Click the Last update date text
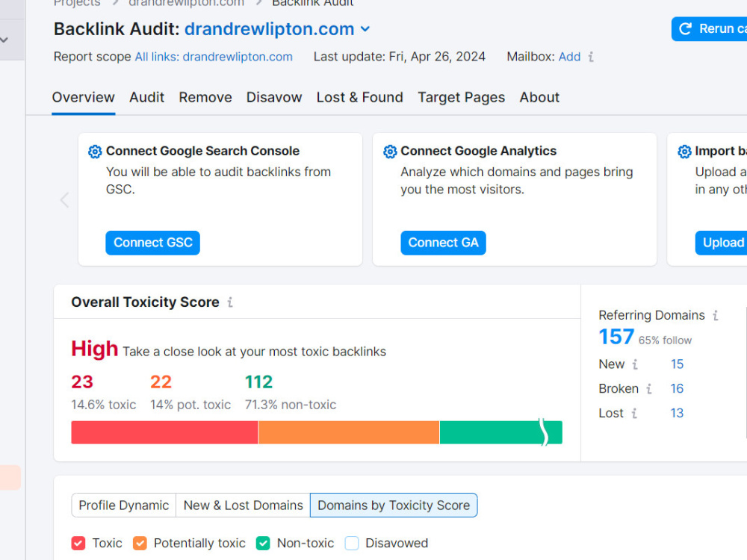This screenshot has width=747, height=560. [399, 57]
